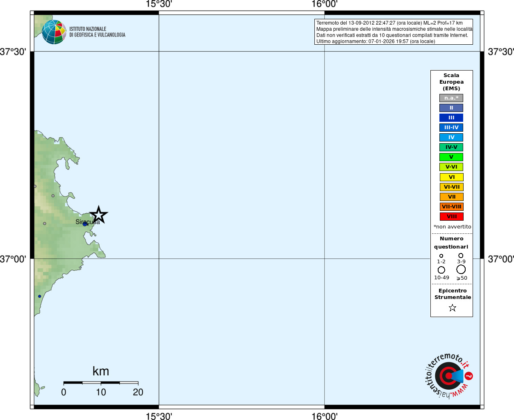Select the VI-VII legend swatch
This screenshot has width=514, height=420.
tap(451, 187)
